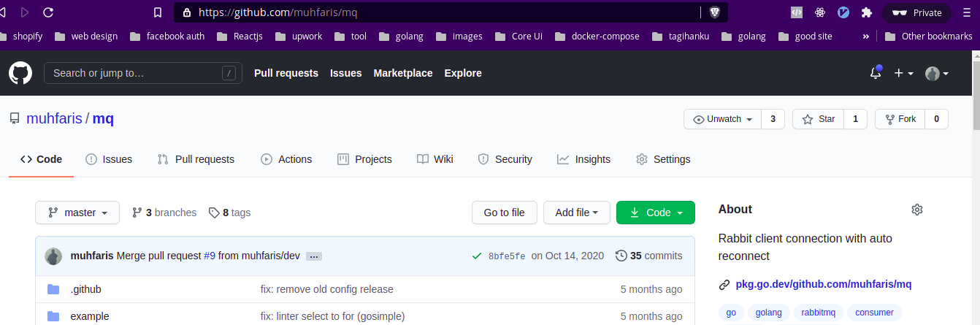Open the green Code download dropdown

pos(656,213)
